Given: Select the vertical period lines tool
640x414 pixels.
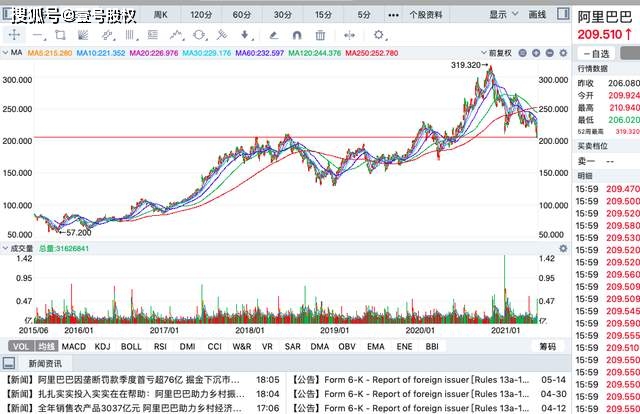Looking at the screenshot, I should coord(130,35).
